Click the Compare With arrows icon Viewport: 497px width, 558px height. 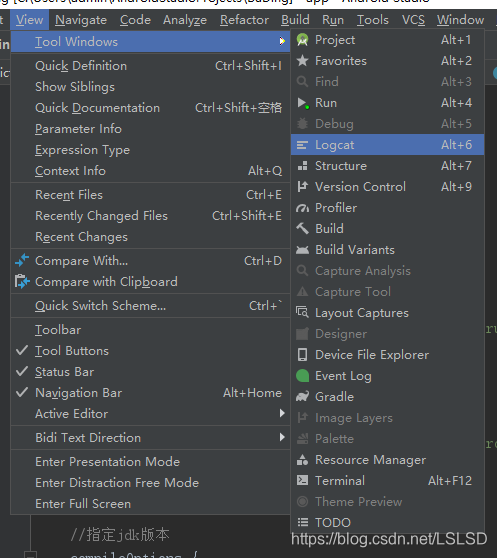tap(22, 260)
